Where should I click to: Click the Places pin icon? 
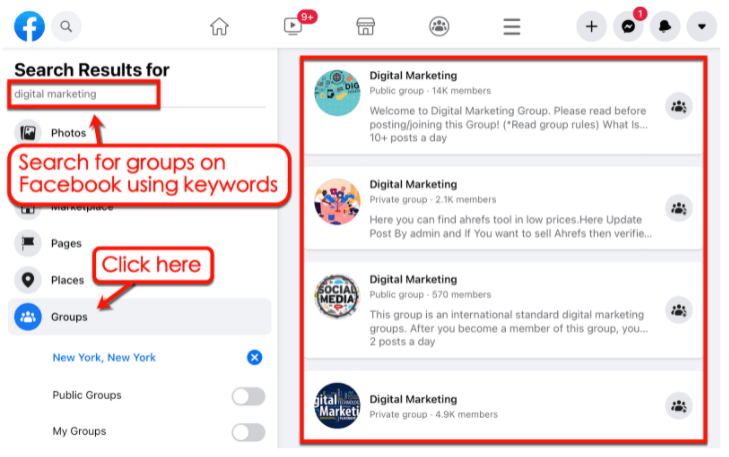pos(28,280)
